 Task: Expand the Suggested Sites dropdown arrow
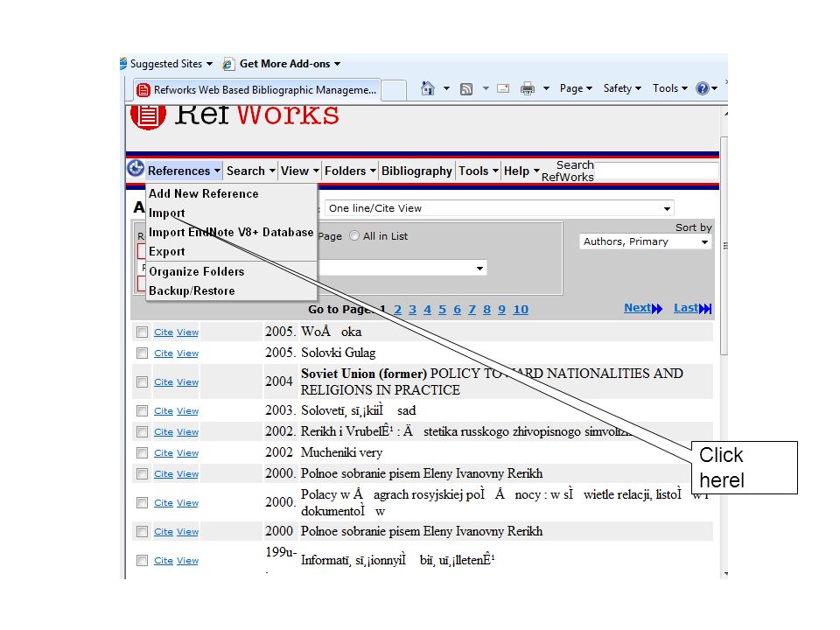coord(209,64)
